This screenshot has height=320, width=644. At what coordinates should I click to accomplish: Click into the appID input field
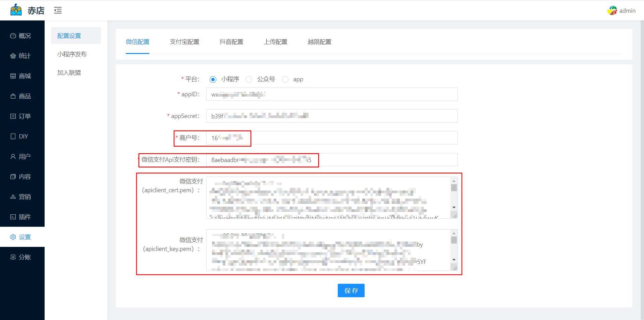click(x=332, y=94)
